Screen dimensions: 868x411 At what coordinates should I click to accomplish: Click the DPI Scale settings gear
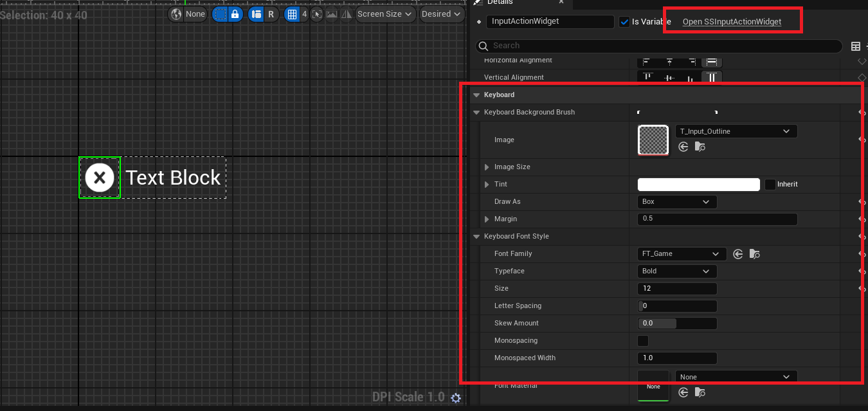click(x=456, y=397)
